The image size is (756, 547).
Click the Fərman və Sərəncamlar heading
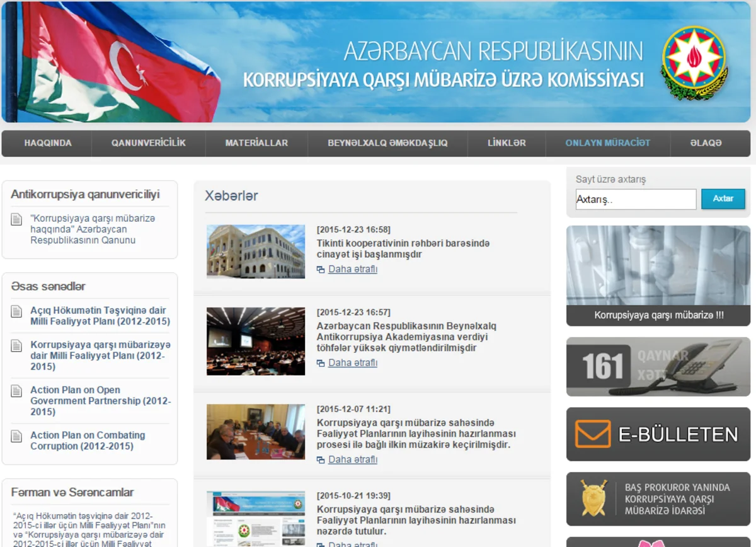72,492
